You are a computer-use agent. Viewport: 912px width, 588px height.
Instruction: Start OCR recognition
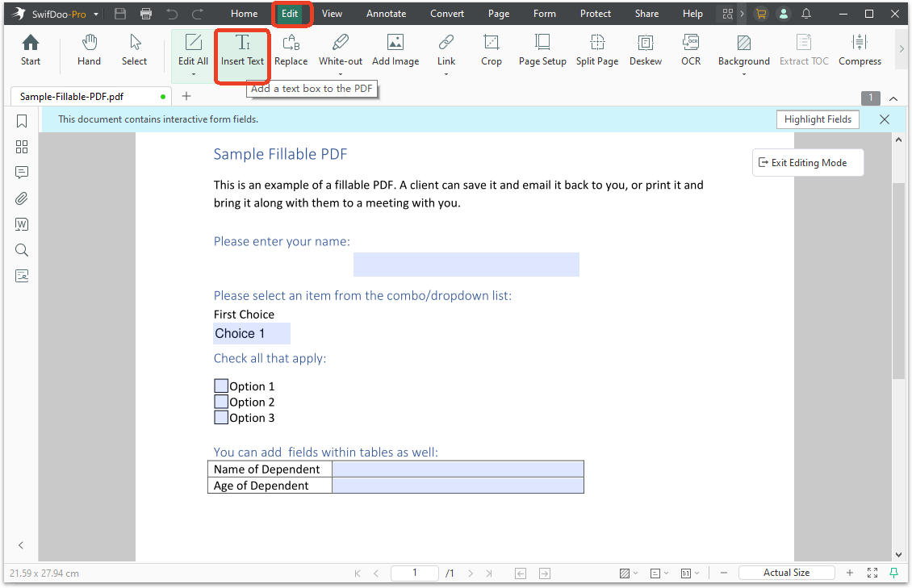690,50
